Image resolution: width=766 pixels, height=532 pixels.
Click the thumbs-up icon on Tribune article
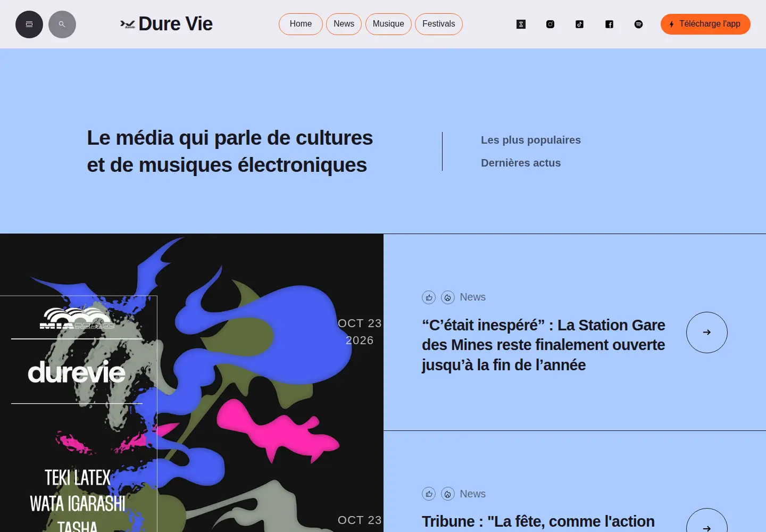[x=429, y=494]
